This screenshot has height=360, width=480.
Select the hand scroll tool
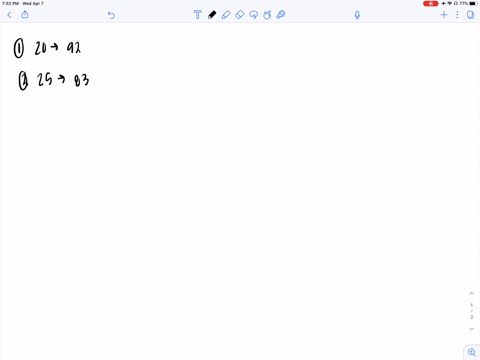pyautogui.click(x=267, y=15)
